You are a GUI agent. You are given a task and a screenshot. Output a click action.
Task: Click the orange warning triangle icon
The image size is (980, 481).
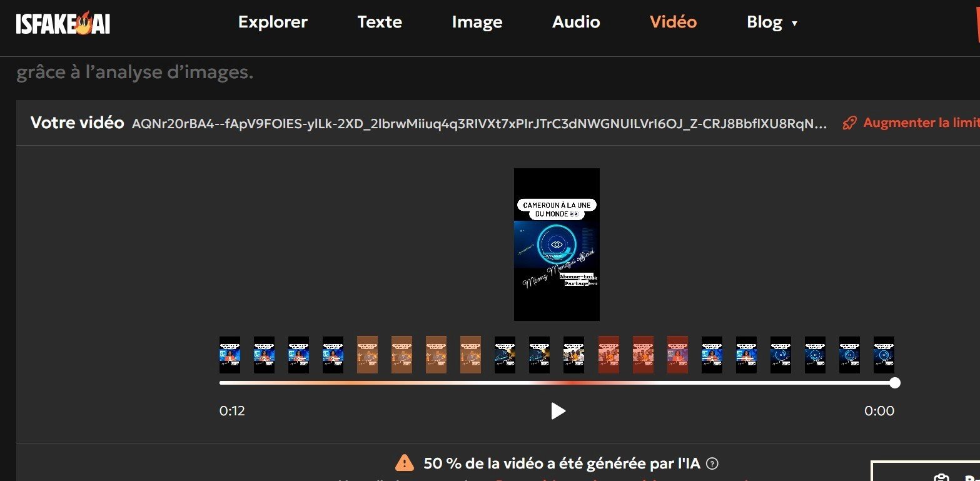point(404,463)
